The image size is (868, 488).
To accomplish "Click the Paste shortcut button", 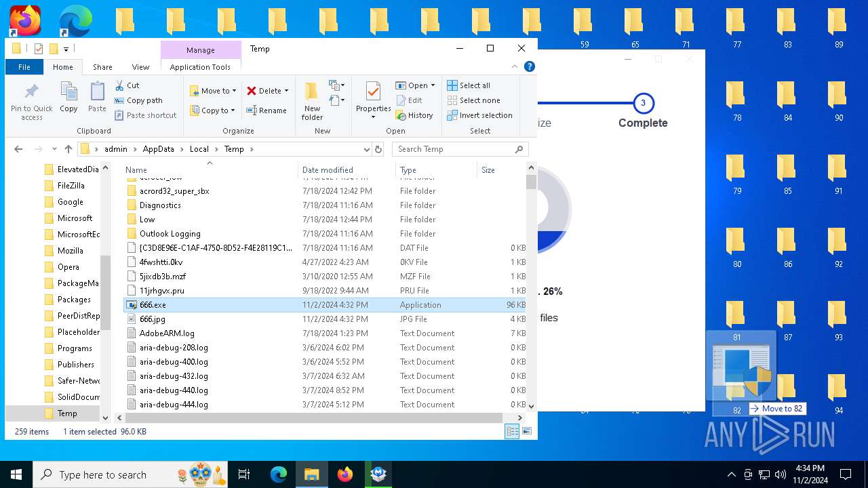I will coord(145,115).
